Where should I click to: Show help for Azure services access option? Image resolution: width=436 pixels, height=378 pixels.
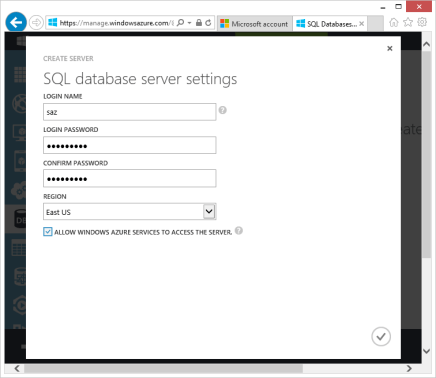tap(239, 231)
